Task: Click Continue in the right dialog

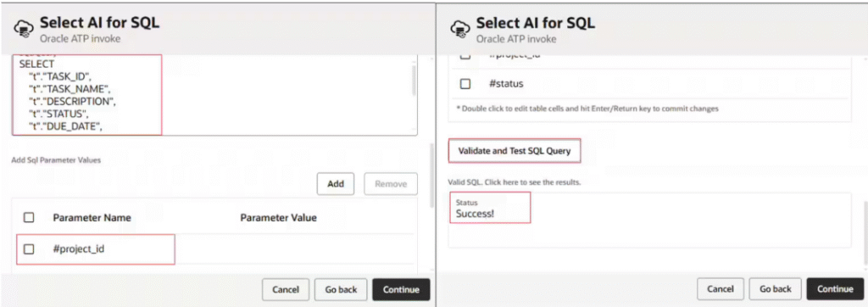Action: tap(835, 289)
